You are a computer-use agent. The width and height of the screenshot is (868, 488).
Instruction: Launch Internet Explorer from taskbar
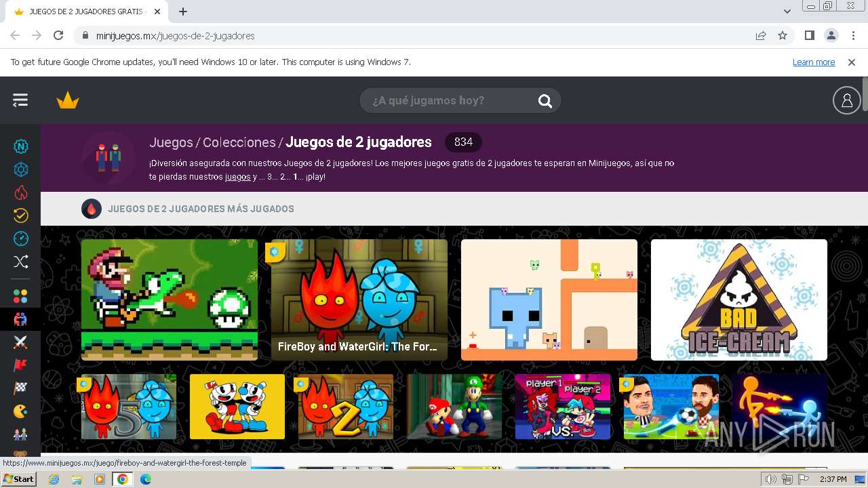click(x=54, y=479)
